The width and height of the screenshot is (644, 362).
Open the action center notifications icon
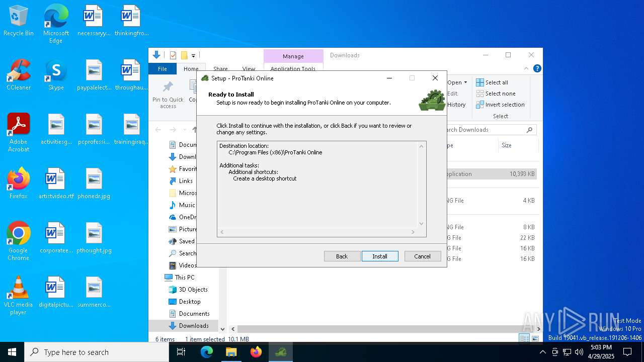coord(627,352)
